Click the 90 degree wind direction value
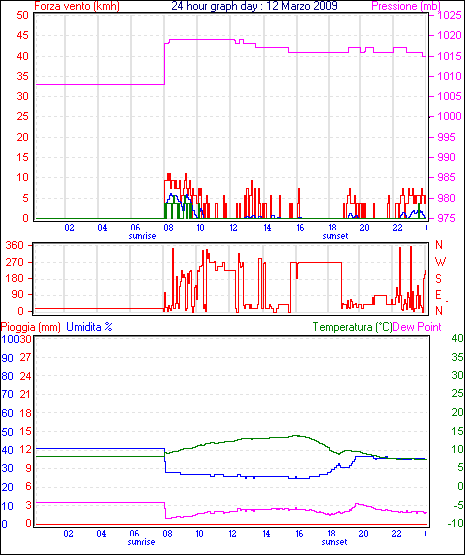Screen dimensions: 467x559 tap(17, 295)
